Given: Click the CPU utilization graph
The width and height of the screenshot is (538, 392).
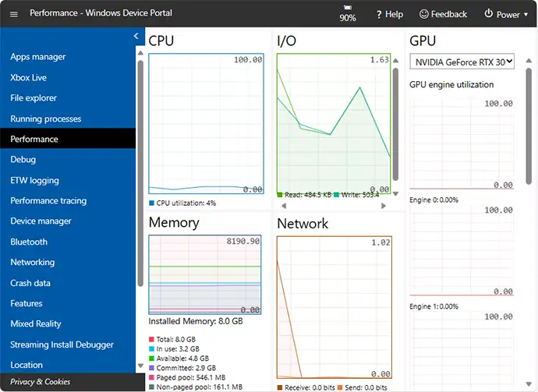Looking at the screenshot, I should coord(206,124).
